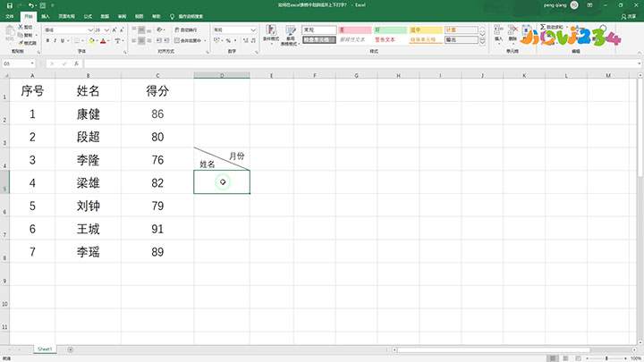Image resolution: width=644 pixels, height=362 pixels.
Task: Click the Select All corner of the grid
Action: coord(5,75)
